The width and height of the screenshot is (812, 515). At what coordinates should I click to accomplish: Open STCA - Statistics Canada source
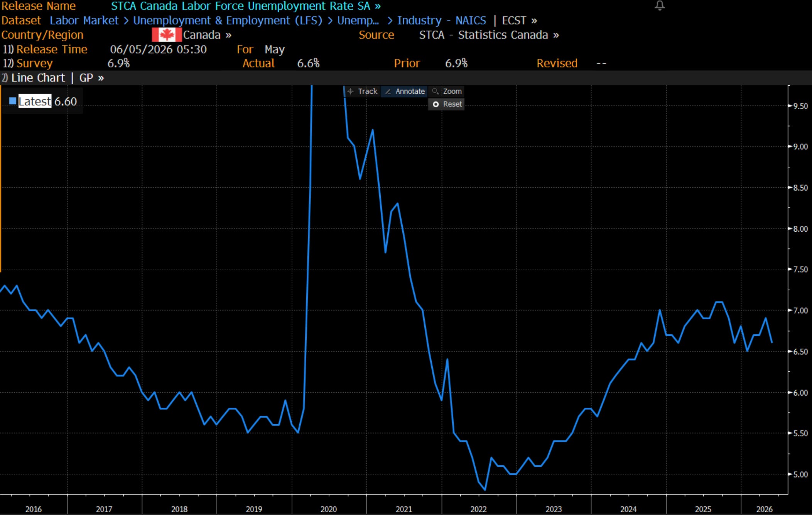(489, 35)
